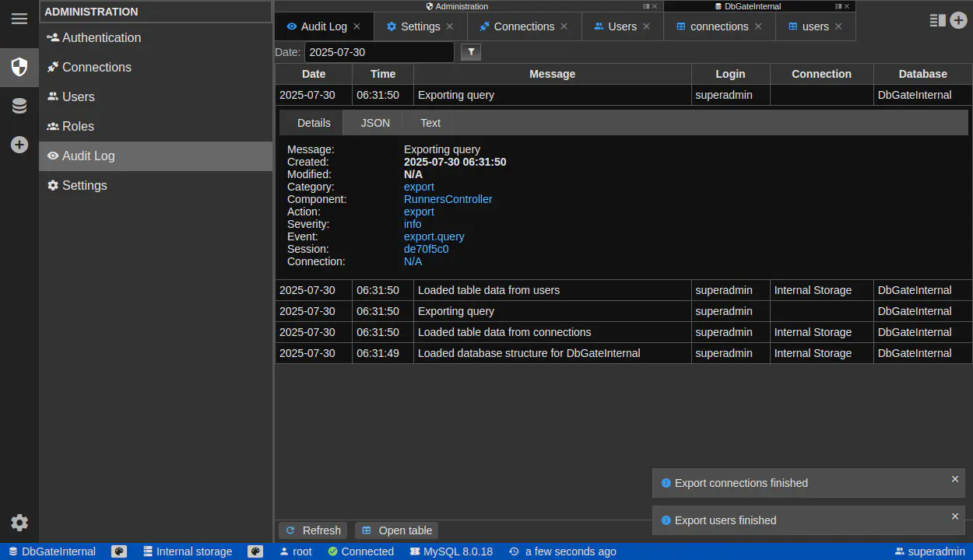Click the palette icon next to DbGateInternal in status bar
Image resolution: width=973 pixels, height=560 pixels.
[119, 551]
